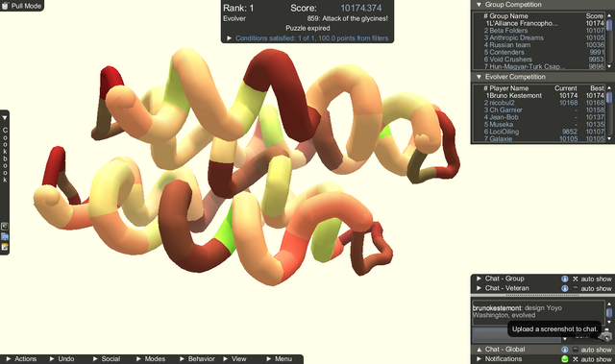Click the Group Competition list scrollbar thumb

click(609, 24)
